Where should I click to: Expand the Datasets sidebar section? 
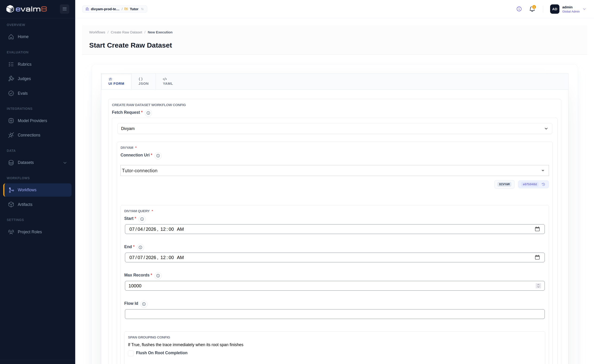(x=37, y=162)
